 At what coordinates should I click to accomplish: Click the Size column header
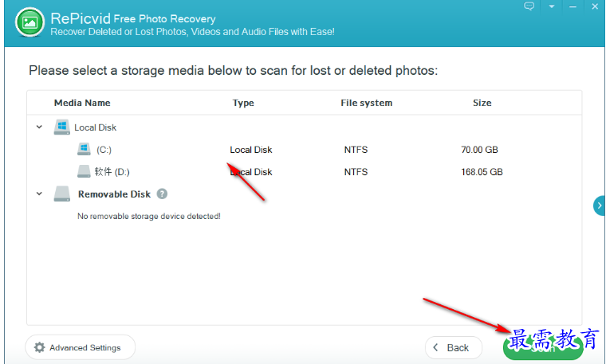(x=482, y=103)
